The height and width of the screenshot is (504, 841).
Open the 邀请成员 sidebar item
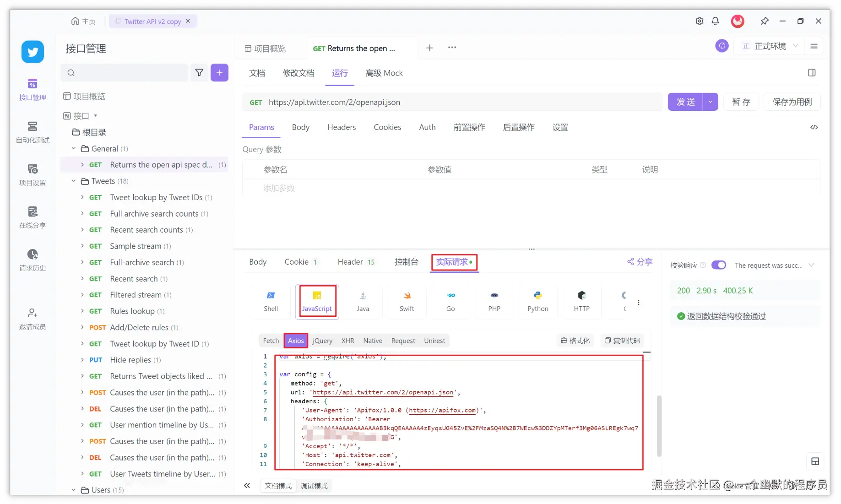click(x=33, y=319)
